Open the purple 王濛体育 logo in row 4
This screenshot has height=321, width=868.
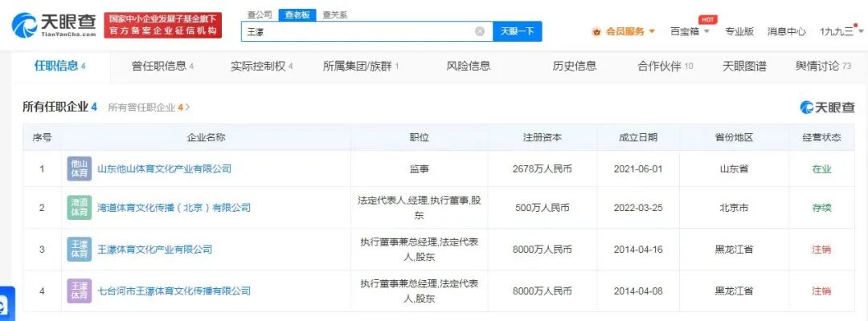pos(79,291)
